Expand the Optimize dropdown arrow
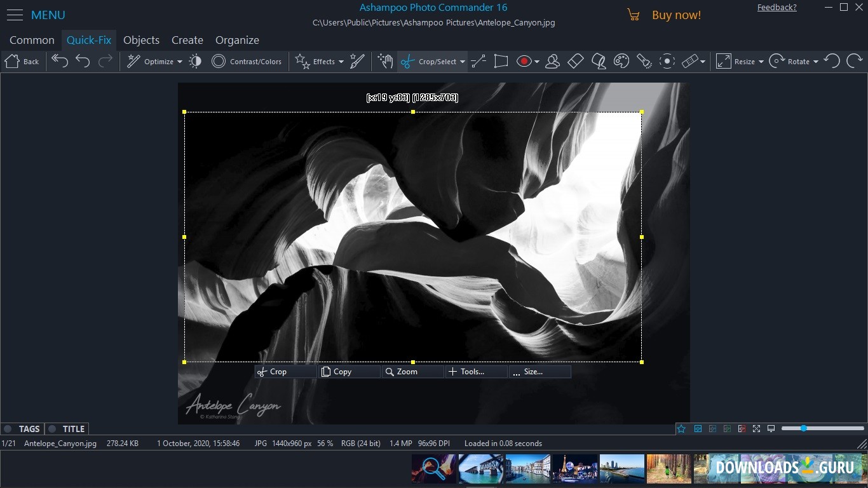This screenshot has height=488, width=868. point(180,62)
